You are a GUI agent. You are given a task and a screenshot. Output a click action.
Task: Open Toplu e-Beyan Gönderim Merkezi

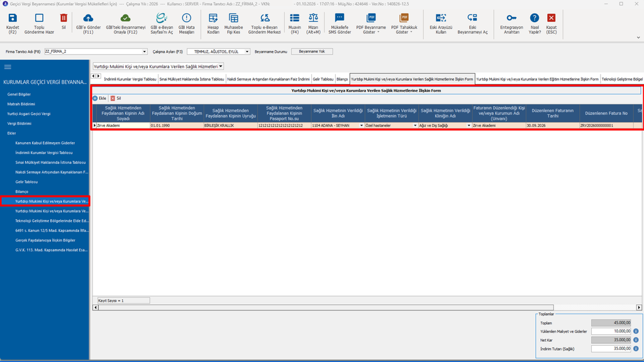point(265,18)
